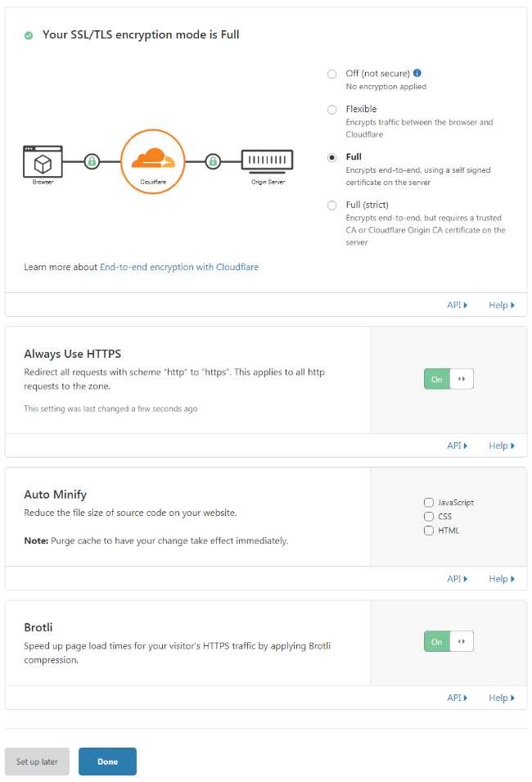
Task: Expand the API details under the SSL section
Action: (456, 305)
